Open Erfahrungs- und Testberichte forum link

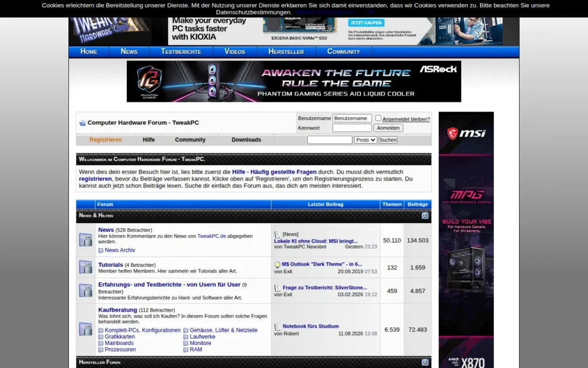tap(169, 285)
